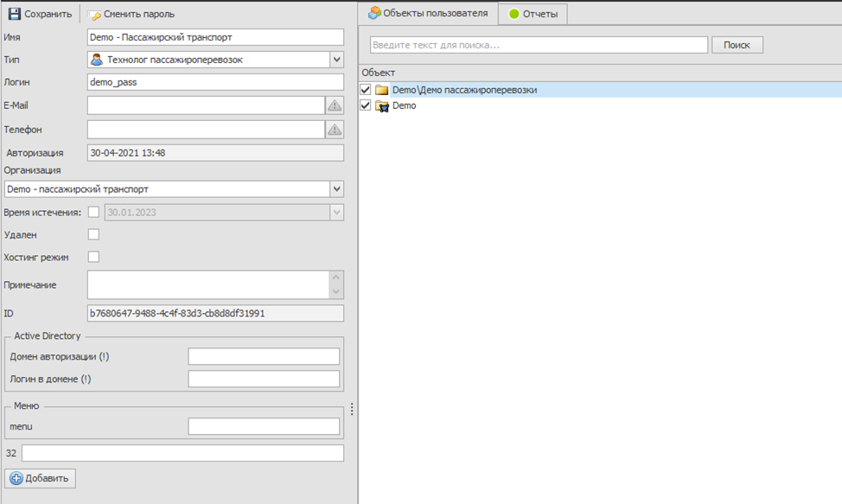Toggle the Хостинг режим checkbox
Image resolution: width=842 pixels, height=504 pixels.
[93, 257]
